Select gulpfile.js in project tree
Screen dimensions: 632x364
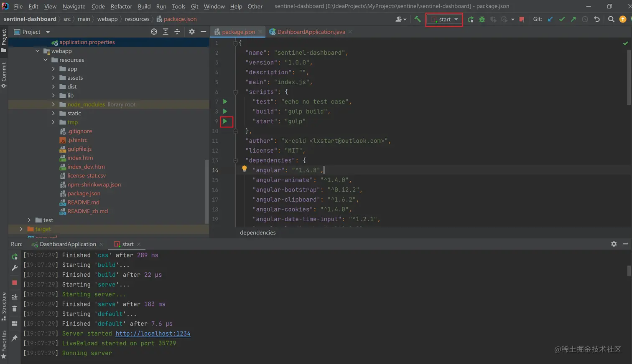(x=79, y=149)
